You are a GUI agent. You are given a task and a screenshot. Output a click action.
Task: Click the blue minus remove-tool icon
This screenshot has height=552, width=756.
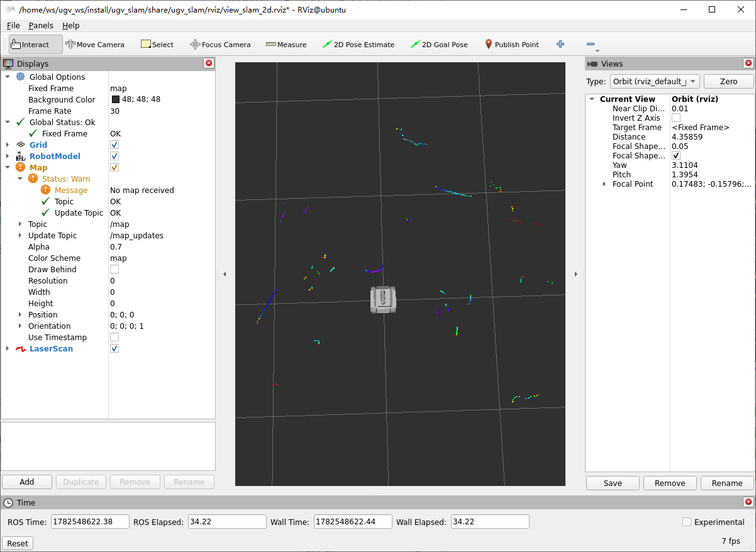591,44
